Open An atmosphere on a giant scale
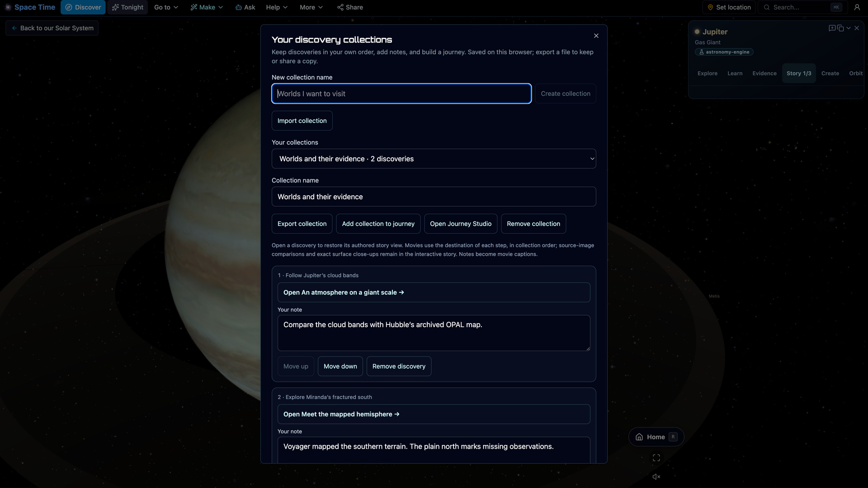This screenshot has width=868, height=488. point(434,292)
